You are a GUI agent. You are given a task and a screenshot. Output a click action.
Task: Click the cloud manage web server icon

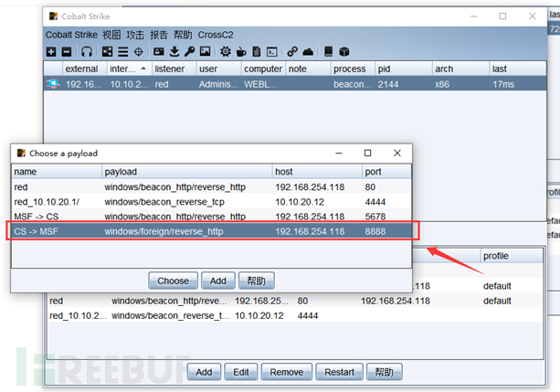308,52
